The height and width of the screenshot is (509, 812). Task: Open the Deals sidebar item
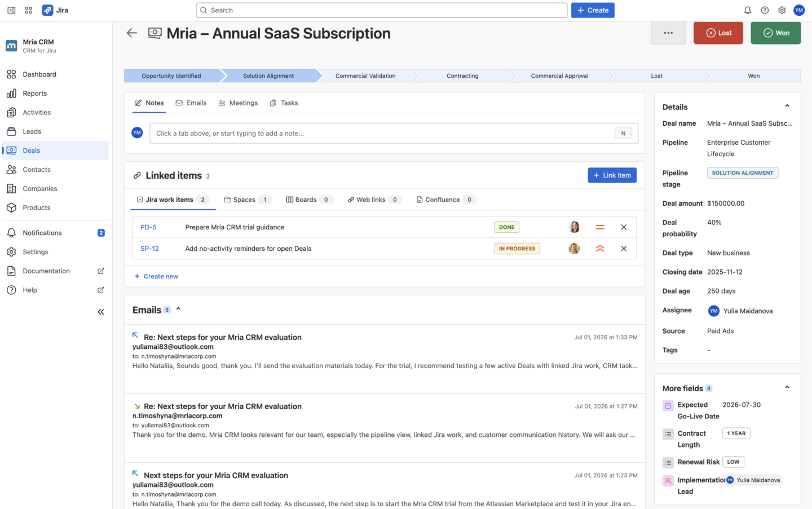(x=54, y=151)
